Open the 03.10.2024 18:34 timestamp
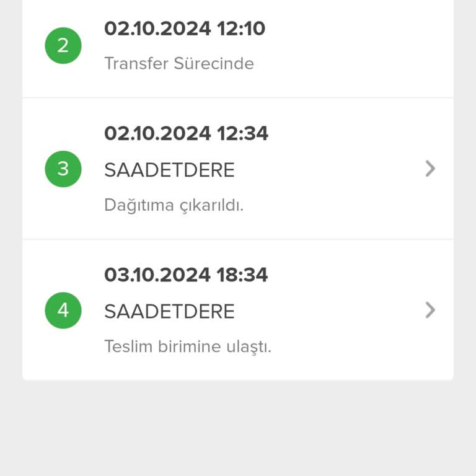 (x=186, y=275)
